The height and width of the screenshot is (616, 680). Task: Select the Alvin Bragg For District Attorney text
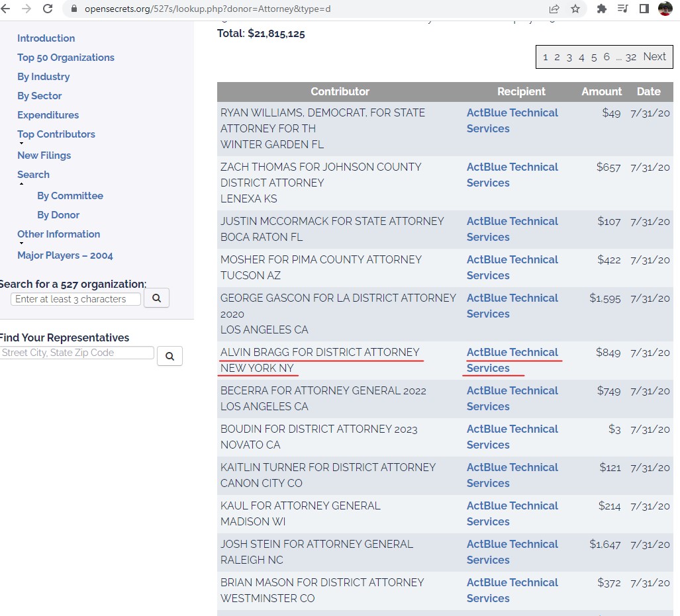[320, 352]
